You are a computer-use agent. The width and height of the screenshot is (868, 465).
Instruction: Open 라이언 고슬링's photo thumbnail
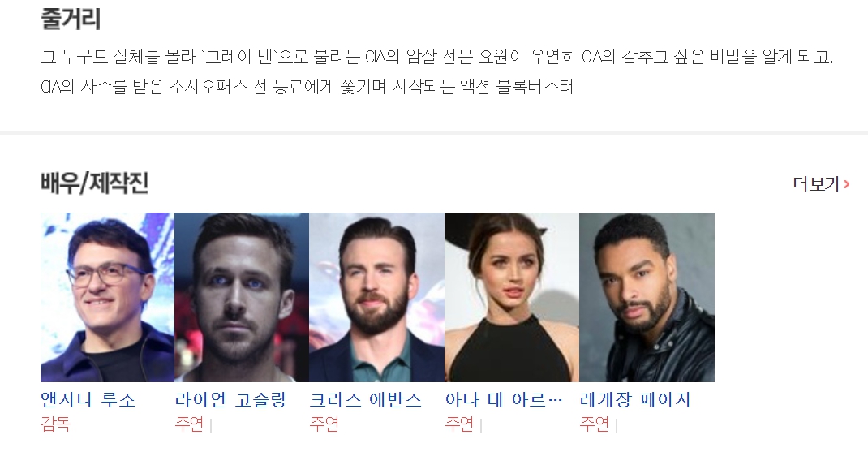click(x=242, y=297)
